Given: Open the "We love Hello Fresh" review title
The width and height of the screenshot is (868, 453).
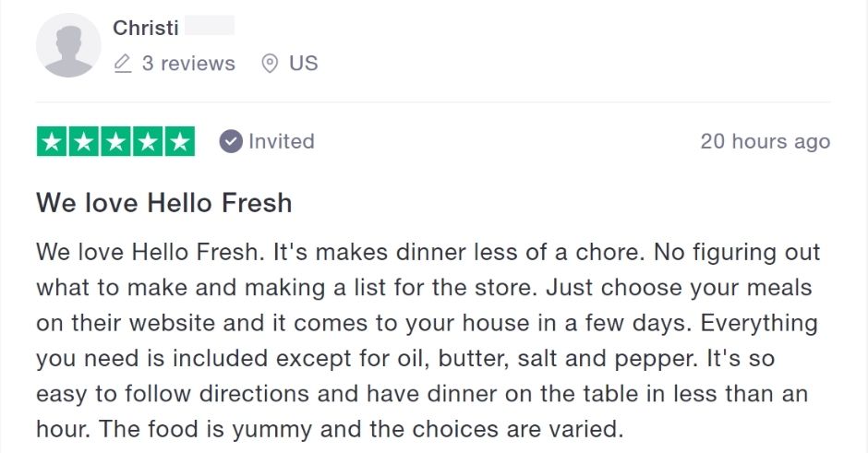Looking at the screenshot, I should (x=163, y=202).
